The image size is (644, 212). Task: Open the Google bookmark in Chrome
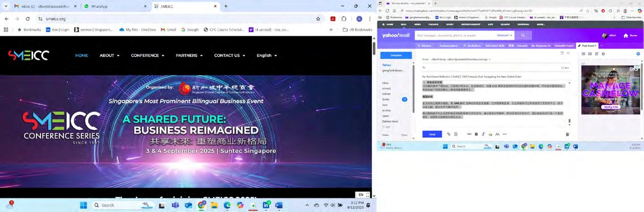[x=190, y=30]
